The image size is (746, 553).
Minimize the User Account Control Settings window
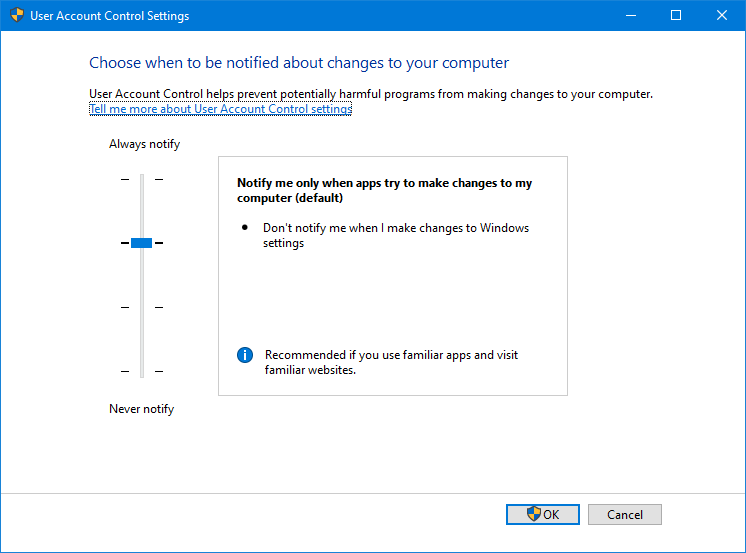[629, 16]
